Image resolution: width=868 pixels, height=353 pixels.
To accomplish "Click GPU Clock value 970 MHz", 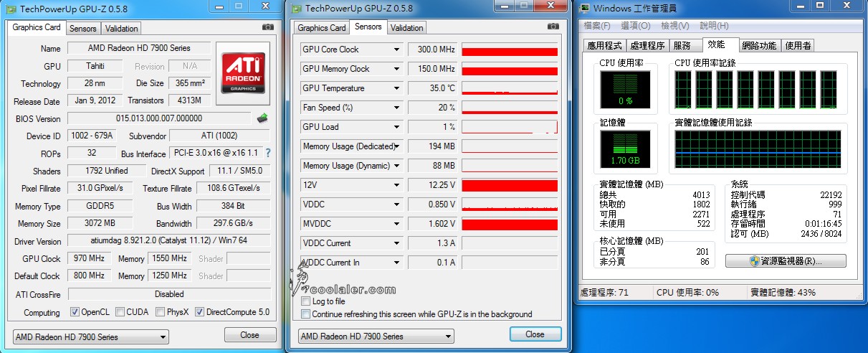I will click(91, 258).
